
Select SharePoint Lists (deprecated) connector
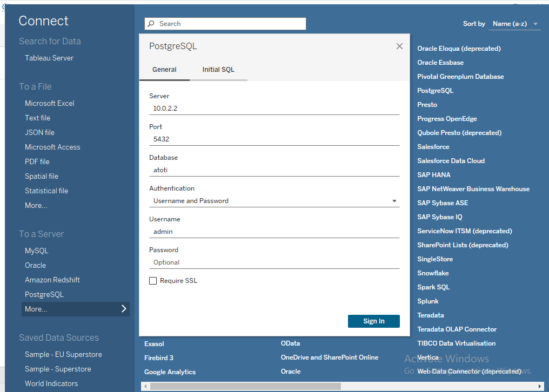[x=463, y=245]
